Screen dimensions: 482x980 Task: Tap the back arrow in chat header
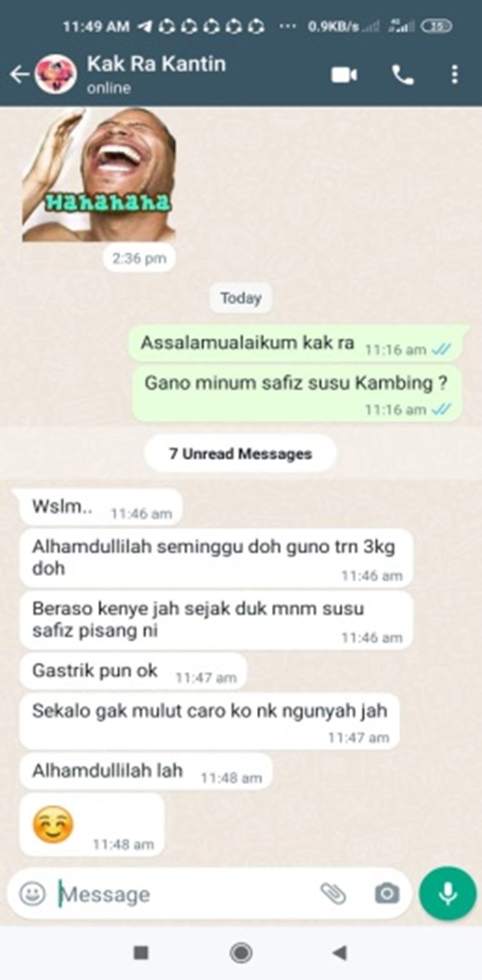(19, 75)
